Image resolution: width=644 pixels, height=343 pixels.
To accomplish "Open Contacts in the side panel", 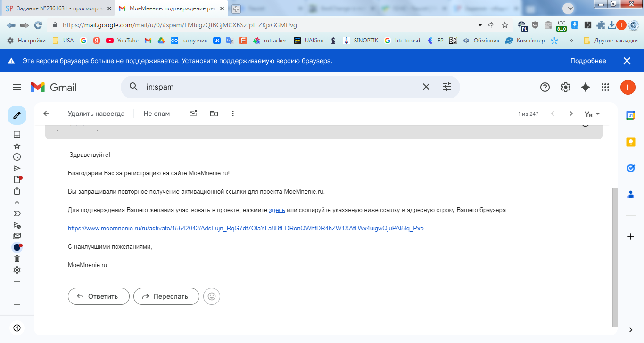I will coord(631,194).
